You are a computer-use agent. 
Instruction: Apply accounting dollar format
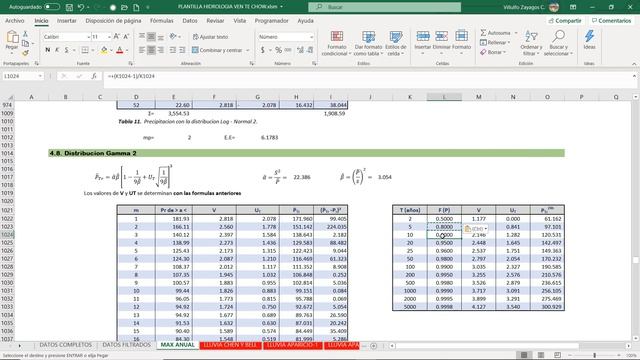[x=262, y=50]
